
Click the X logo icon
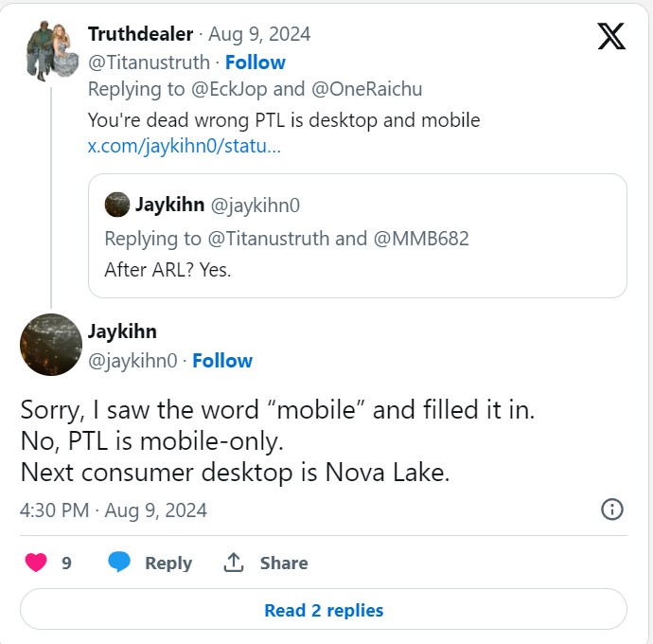click(x=611, y=36)
